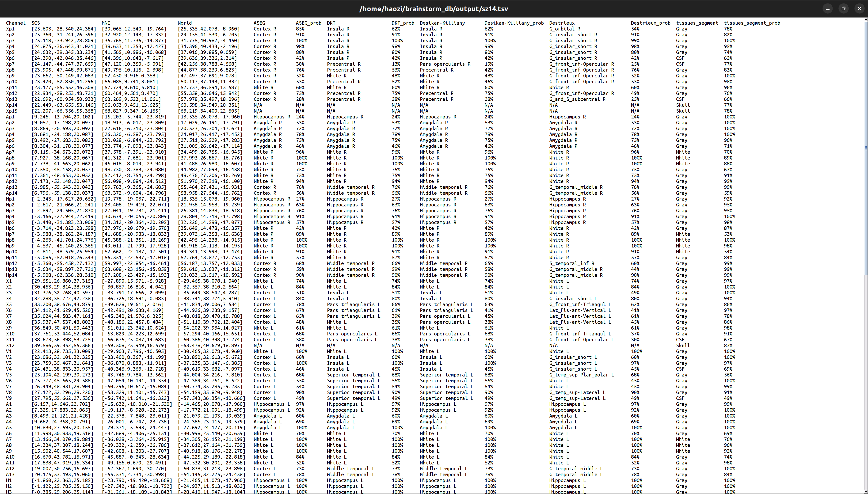Click the 'G_temporal_middle L' cell in row A12

coord(576,469)
